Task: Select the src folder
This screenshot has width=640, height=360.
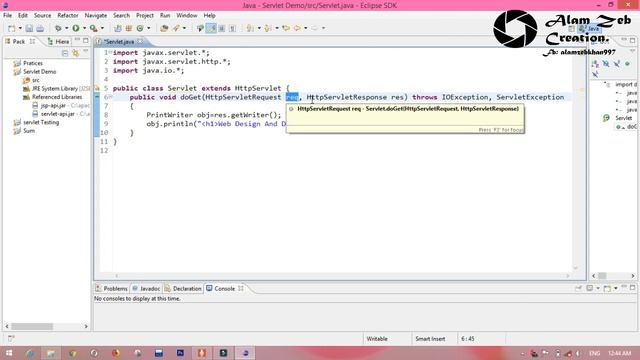Action: click(31, 80)
